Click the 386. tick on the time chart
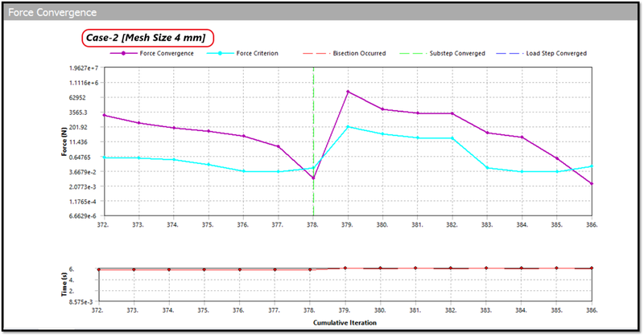 tap(592, 310)
